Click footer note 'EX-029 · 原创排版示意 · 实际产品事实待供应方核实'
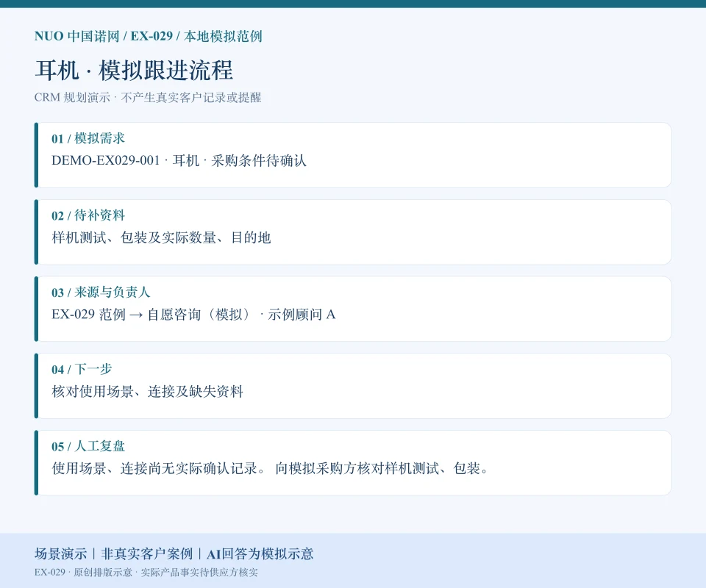 (146, 573)
